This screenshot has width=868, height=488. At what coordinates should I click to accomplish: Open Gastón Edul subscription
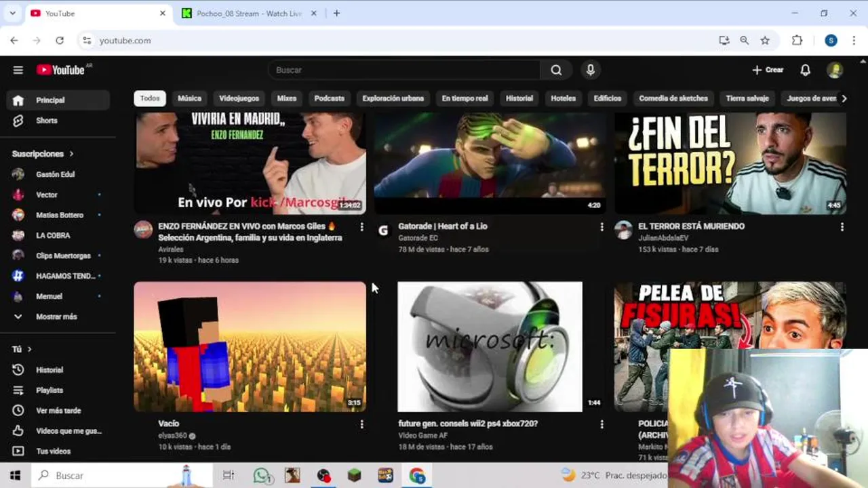click(58, 174)
